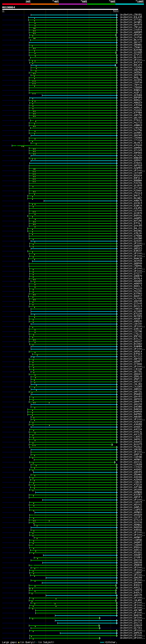This screenshot has height=644, width=146.
Task: Open hit UniRef100_C5KXR1
Action: tap(131, 15)
